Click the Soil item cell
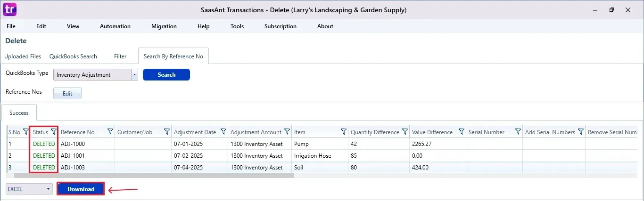644x201 pixels. coord(320,168)
